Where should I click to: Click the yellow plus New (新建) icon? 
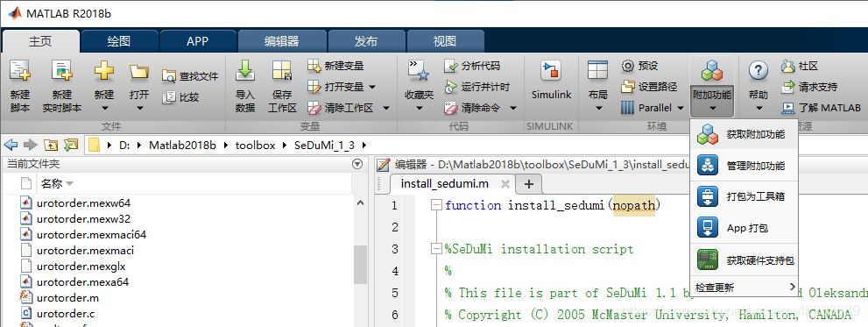coord(104,71)
